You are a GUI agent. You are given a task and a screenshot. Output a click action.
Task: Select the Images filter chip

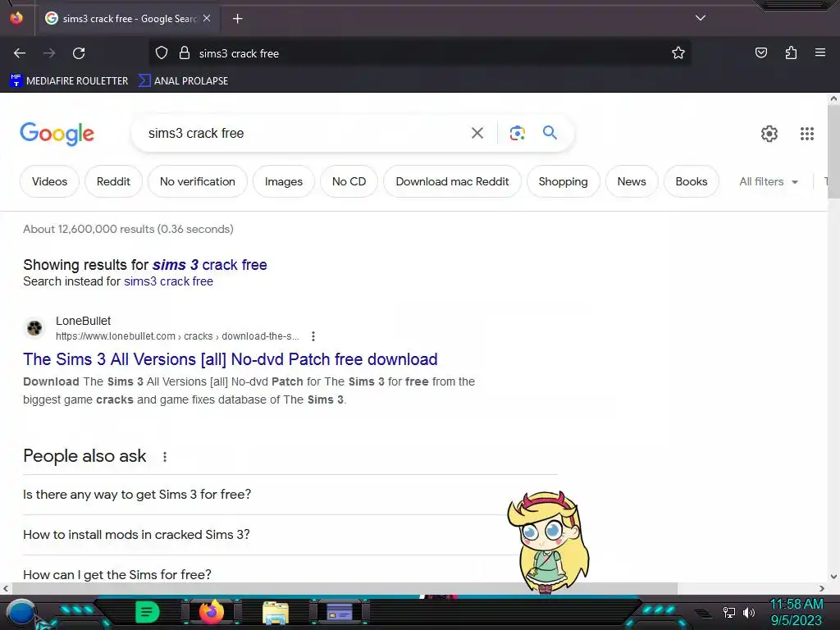(283, 181)
